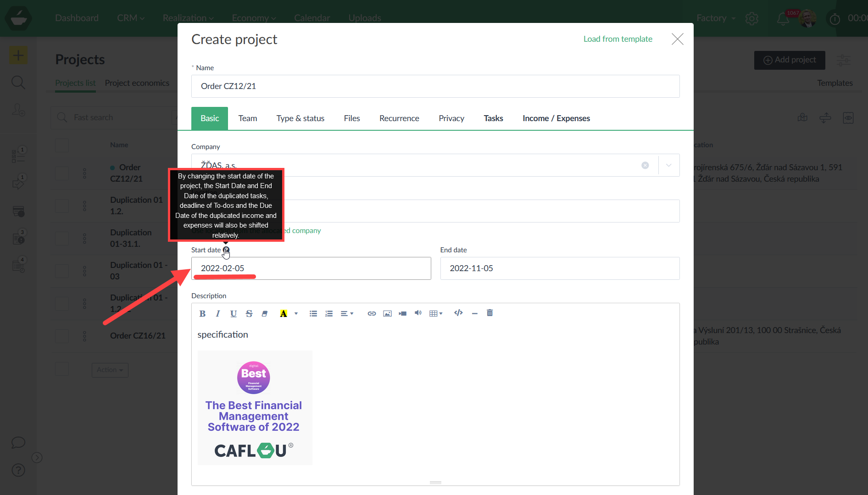The width and height of the screenshot is (868, 495).
Task: Open settings gear in top bar
Action: coord(751,18)
